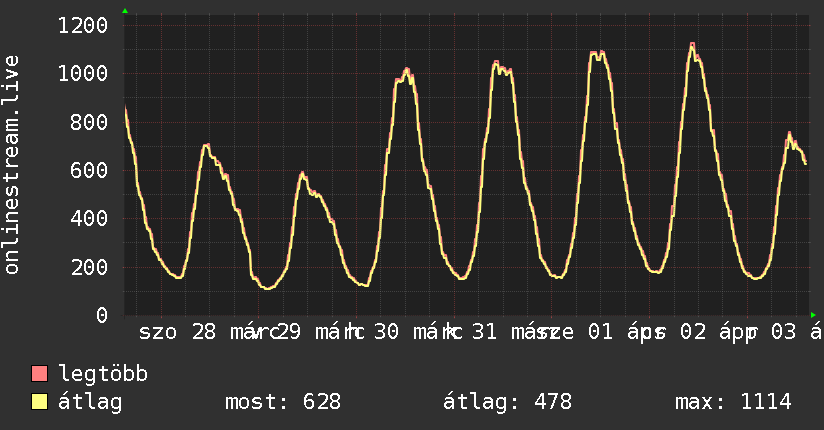This screenshot has width=824, height=430.
Task: Click the 'most: 628' current value
Action: [x=281, y=403]
